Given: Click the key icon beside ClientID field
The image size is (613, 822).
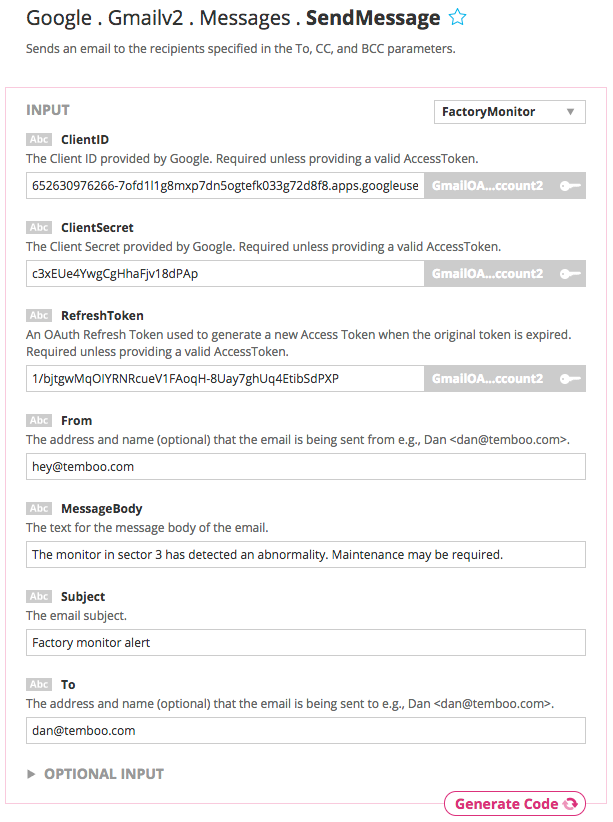Looking at the screenshot, I should pos(571,185).
